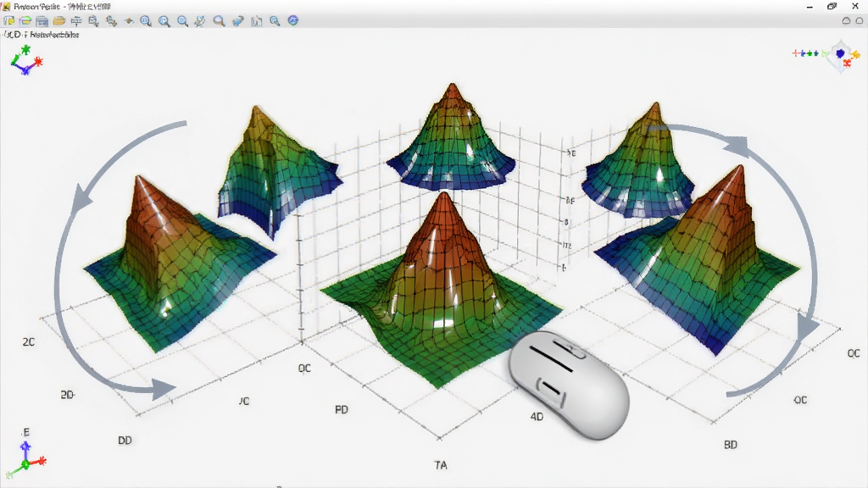Click the orange-rimmed magnifier toolbar icon
Viewport: 868px width, 488px height.
coord(220,21)
